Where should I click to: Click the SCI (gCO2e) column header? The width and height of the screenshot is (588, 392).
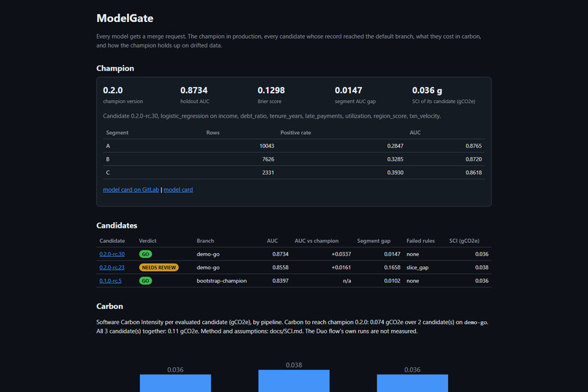pos(464,241)
